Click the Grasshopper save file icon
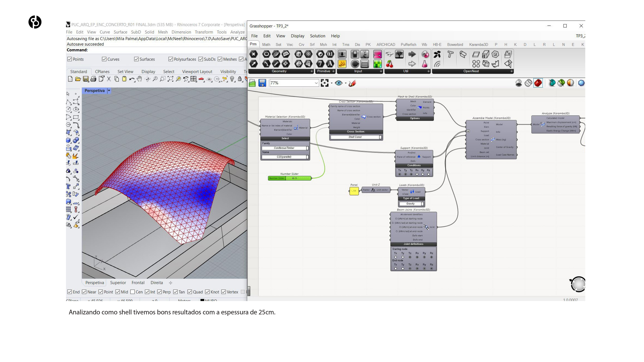 (x=262, y=83)
